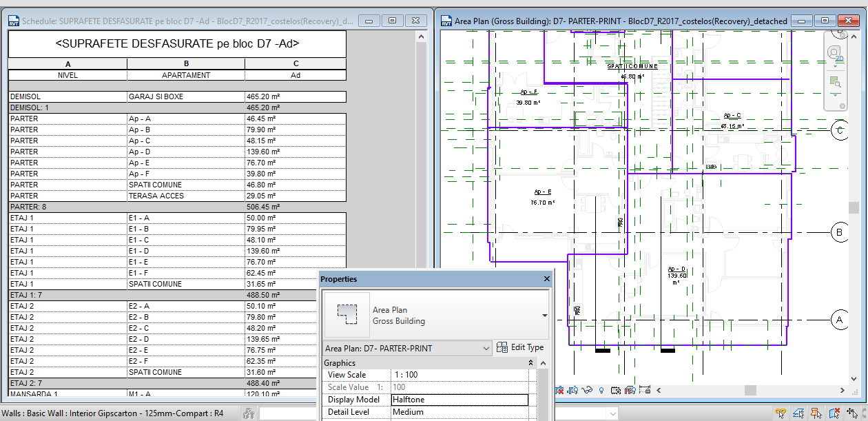Click grid bubble B in area plan
The height and width of the screenshot is (421, 868).
pos(839,232)
